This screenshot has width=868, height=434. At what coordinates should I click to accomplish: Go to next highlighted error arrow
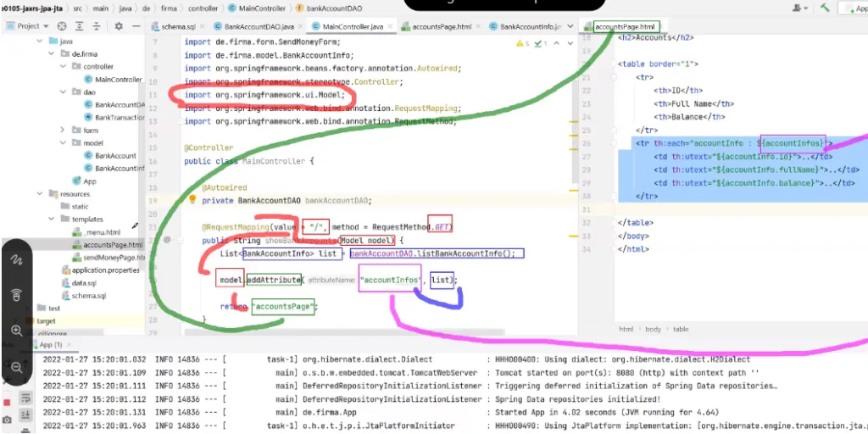pyautogui.click(x=570, y=43)
